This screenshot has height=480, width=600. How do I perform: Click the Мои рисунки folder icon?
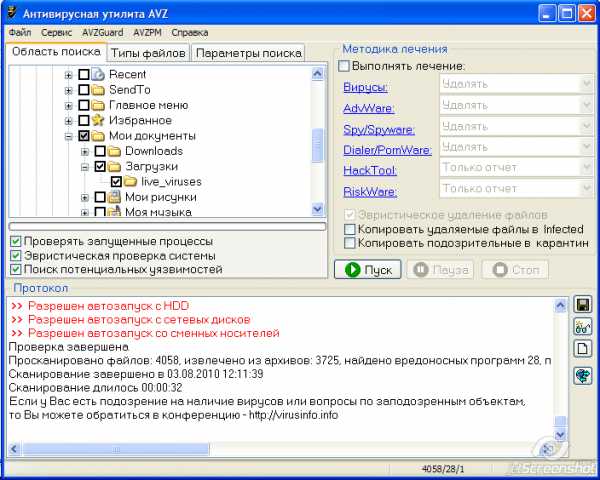tap(114, 197)
